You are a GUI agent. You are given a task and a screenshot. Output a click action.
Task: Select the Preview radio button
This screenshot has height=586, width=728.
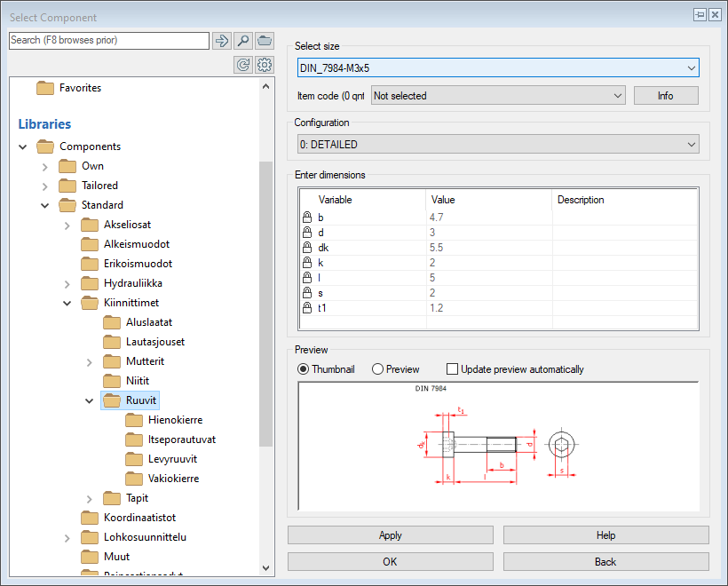coord(378,369)
